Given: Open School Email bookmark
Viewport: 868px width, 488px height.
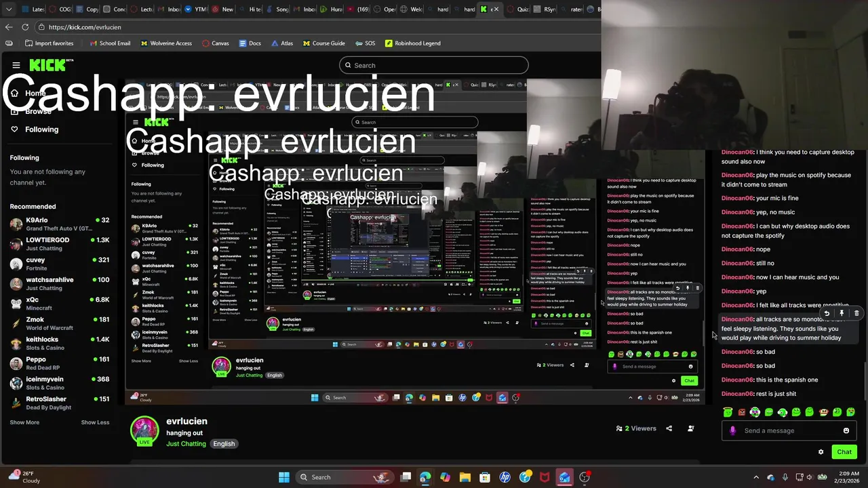Looking at the screenshot, I should [109, 43].
